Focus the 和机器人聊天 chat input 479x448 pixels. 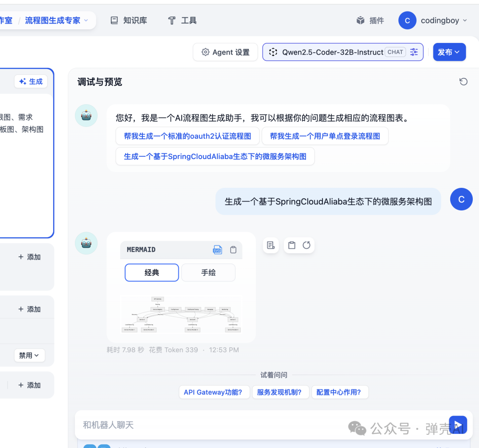(x=259, y=425)
